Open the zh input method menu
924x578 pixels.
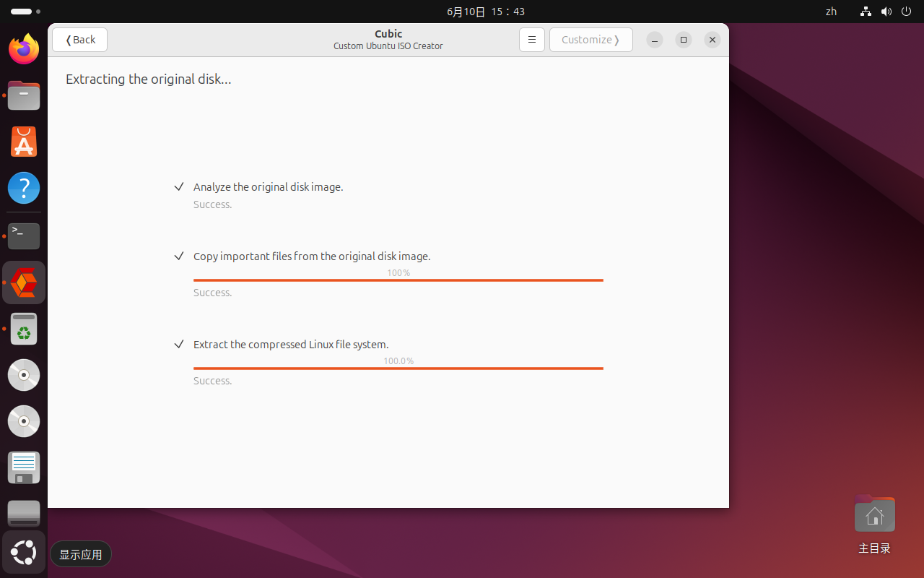pyautogui.click(x=831, y=12)
